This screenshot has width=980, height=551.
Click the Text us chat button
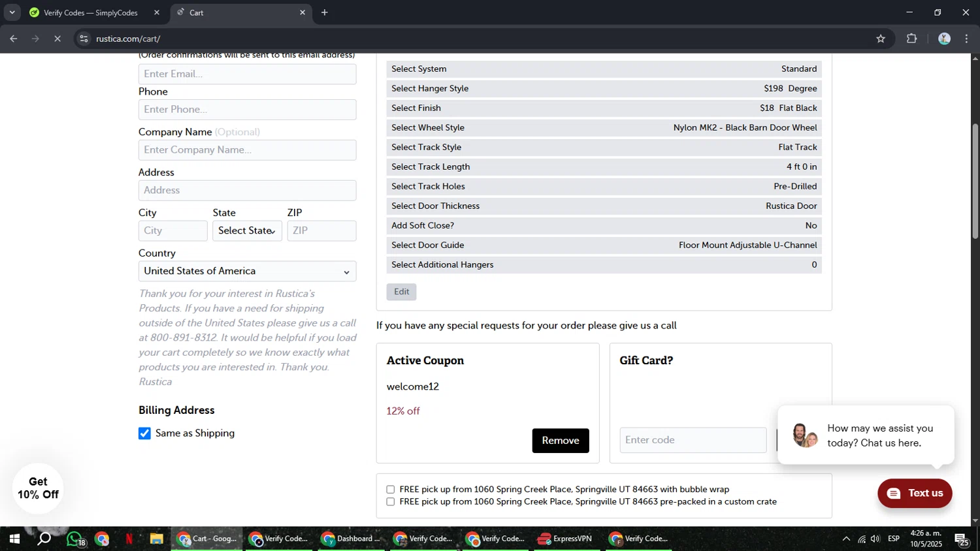[915, 493]
